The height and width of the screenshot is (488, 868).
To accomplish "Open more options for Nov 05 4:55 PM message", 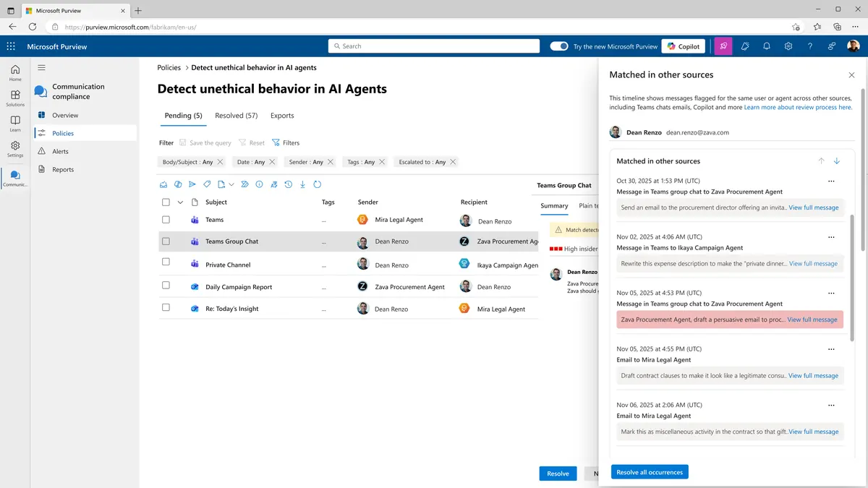I will click(x=831, y=349).
